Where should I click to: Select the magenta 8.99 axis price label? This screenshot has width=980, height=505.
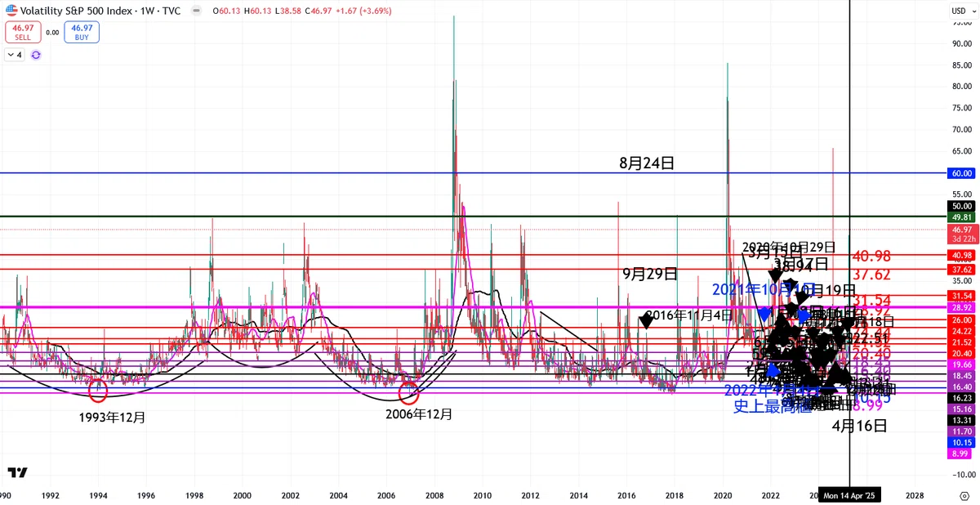961,453
